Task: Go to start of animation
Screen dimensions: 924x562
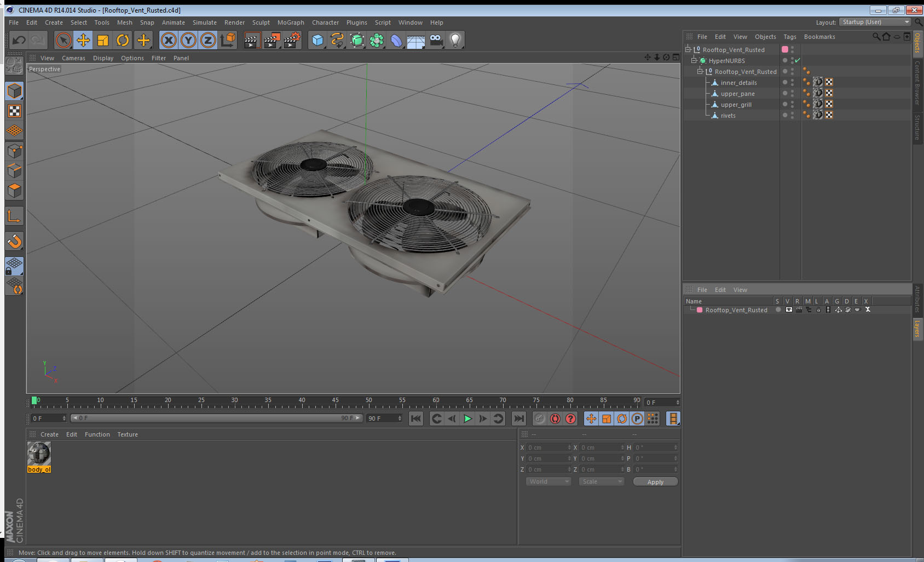Action: pyautogui.click(x=416, y=418)
